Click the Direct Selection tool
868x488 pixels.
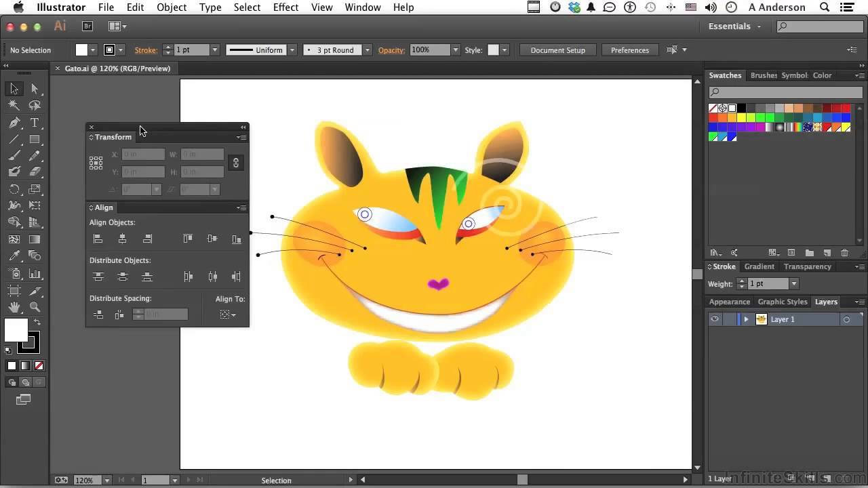pos(35,89)
